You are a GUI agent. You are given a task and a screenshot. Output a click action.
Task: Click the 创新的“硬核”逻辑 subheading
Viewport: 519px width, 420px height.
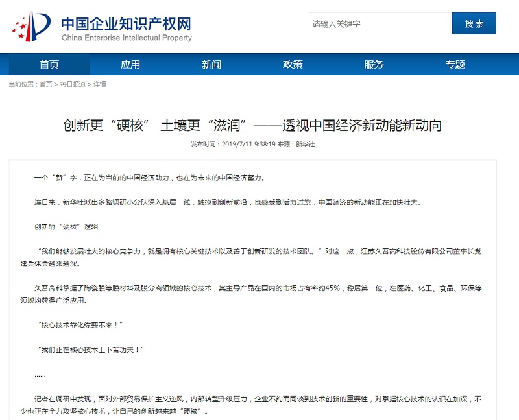coord(66,227)
